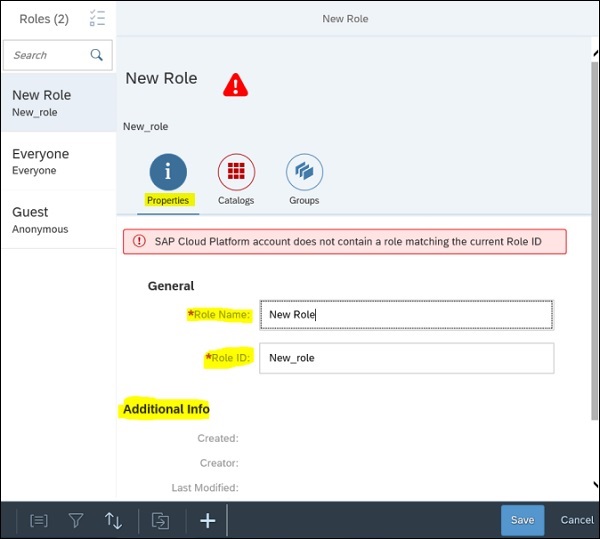
Task: Click the red warning triangle icon
Action: [x=235, y=85]
